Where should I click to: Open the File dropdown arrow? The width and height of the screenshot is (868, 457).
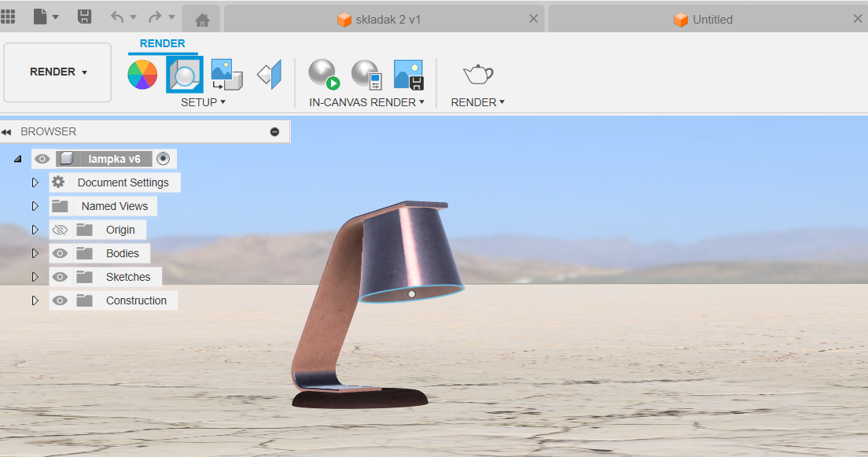point(55,17)
